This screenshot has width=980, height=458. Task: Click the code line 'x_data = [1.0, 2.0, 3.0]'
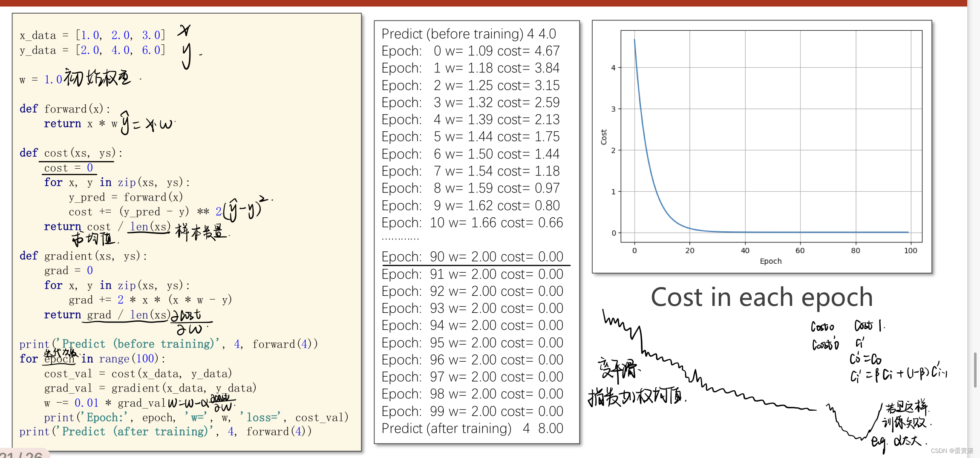92,35
